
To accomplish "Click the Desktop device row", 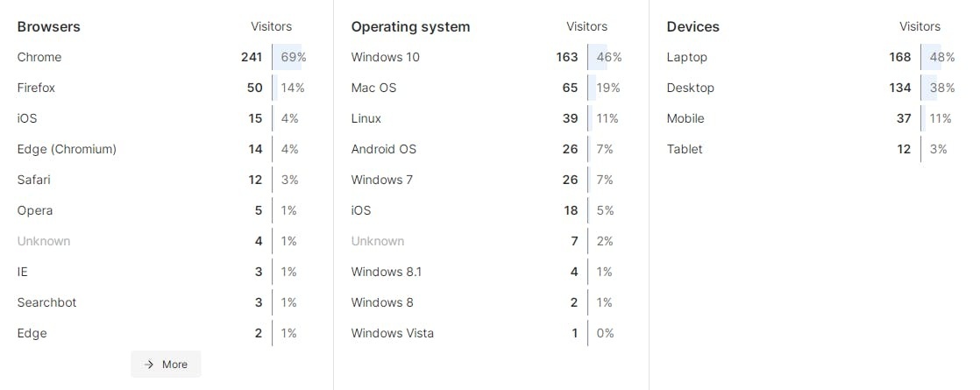I will pyautogui.click(x=811, y=88).
